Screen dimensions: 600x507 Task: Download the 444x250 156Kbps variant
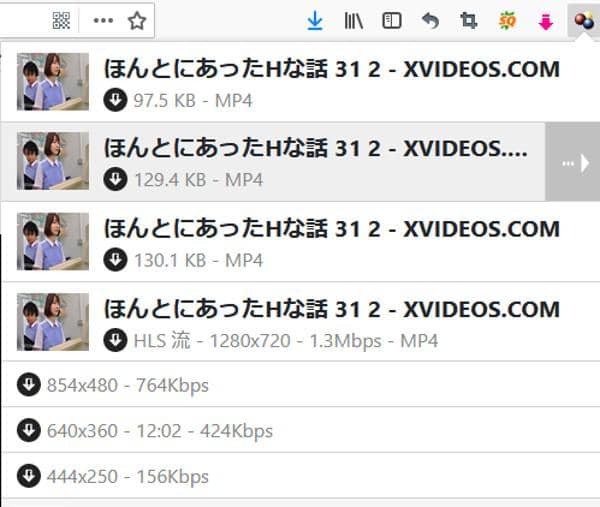tap(29, 476)
